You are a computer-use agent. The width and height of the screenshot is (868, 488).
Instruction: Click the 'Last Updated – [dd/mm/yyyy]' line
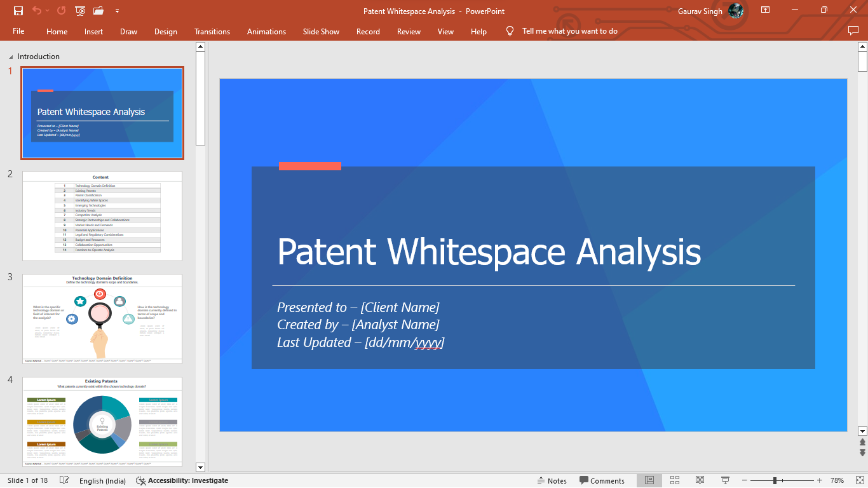click(360, 342)
